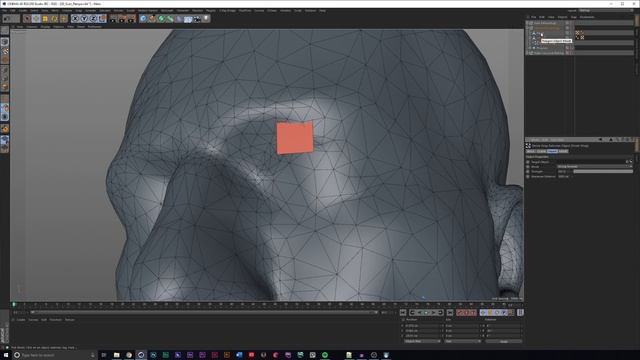Click Make Editable icon in left palette

point(5,31)
